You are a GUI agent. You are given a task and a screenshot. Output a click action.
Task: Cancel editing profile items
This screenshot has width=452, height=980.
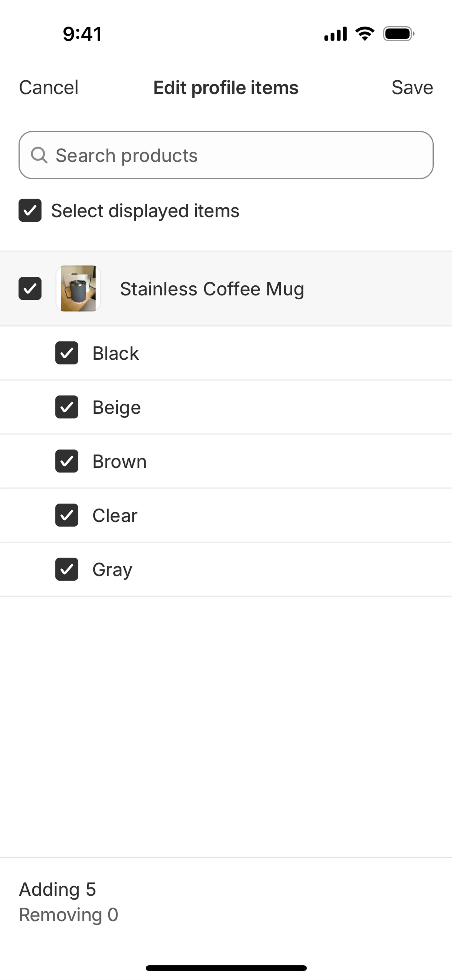coord(49,88)
